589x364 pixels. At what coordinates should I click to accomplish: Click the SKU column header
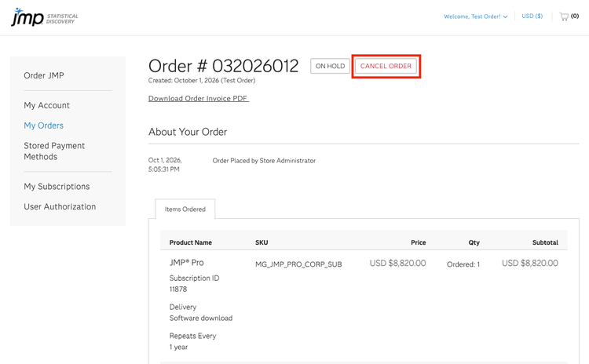(262, 242)
